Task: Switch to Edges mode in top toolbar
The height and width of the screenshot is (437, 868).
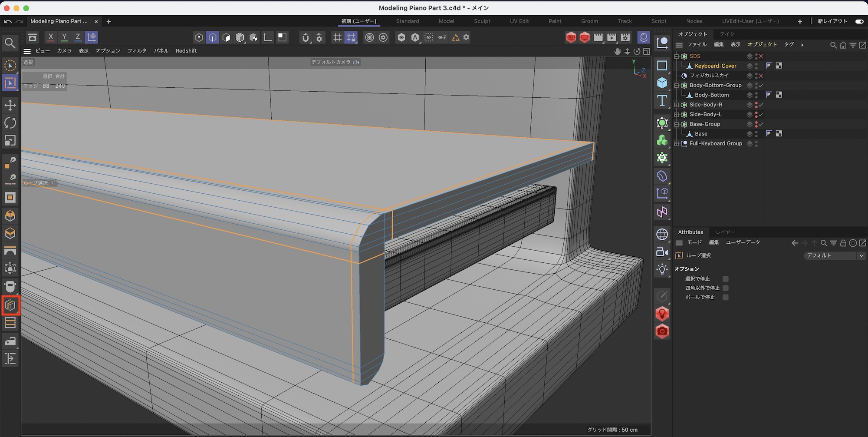Action: [213, 37]
